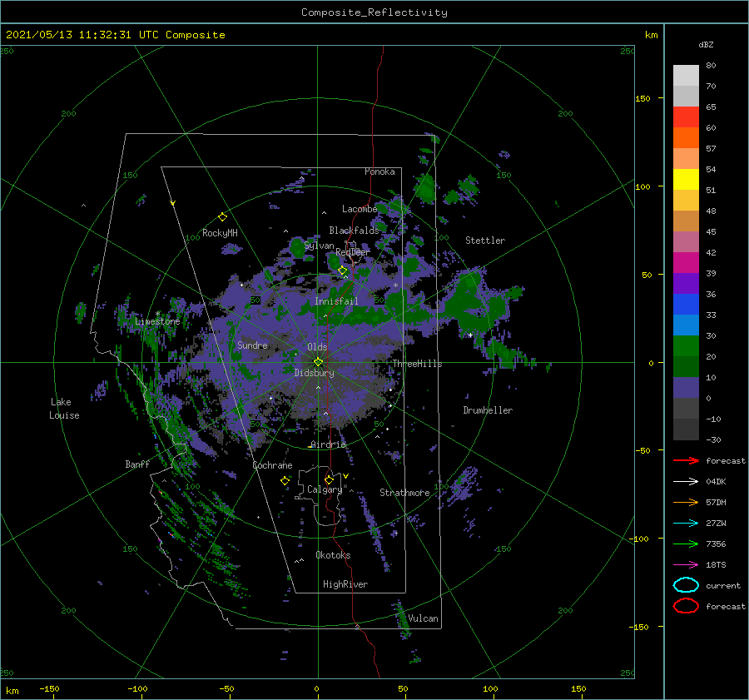Click the Lake Louise label

click(x=64, y=409)
